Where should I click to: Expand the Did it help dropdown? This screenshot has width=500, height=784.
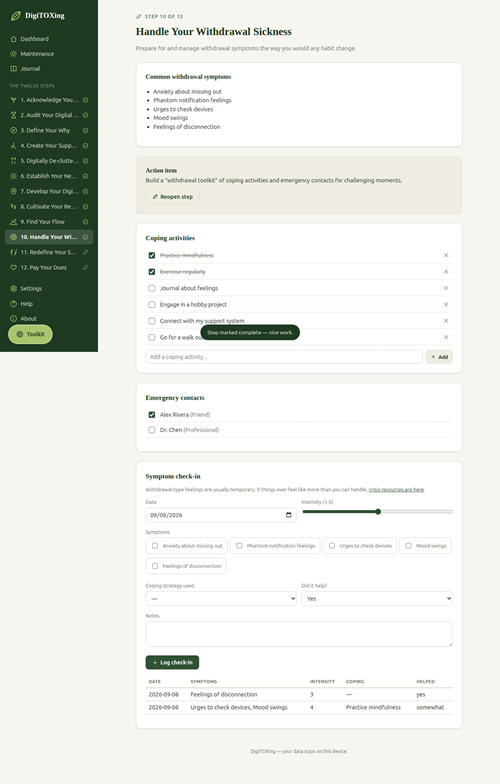click(377, 598)
